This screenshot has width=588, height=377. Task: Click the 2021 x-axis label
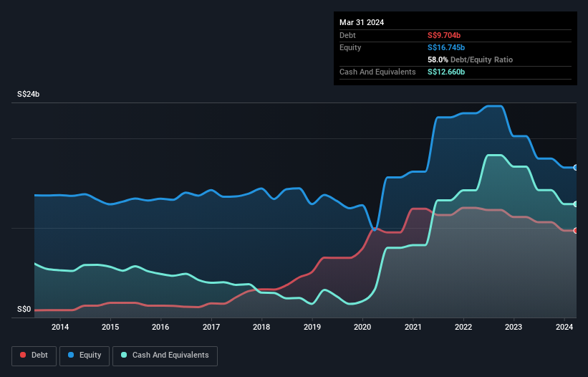pos(413,327)
